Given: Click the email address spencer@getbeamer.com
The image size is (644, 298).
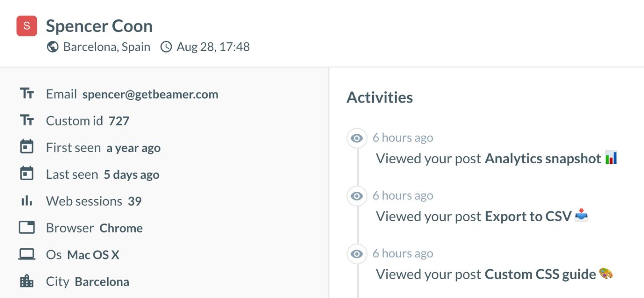Looking at the screenshot, I should 150,94.
